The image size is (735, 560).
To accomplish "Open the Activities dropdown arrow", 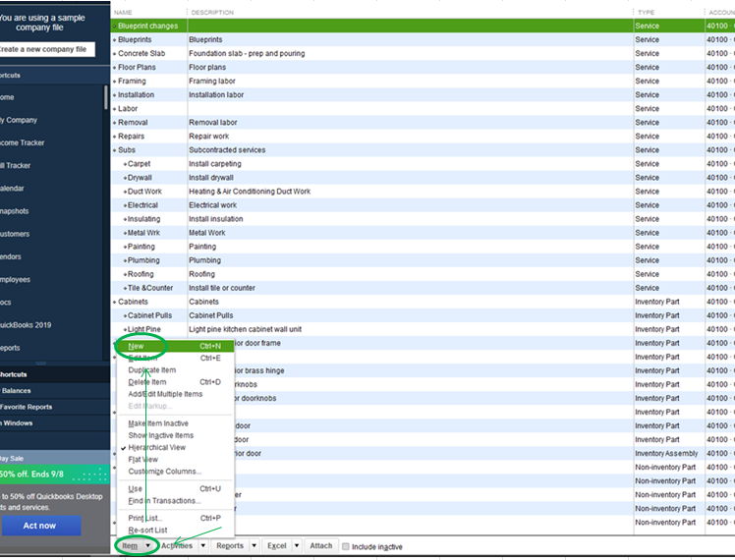I will pos(203,546).
